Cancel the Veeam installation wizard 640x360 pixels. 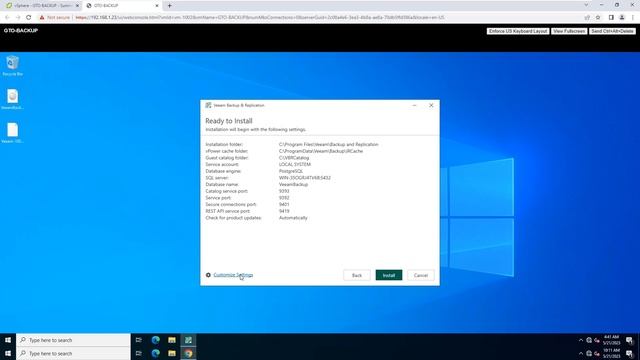(x=420, y=276)
